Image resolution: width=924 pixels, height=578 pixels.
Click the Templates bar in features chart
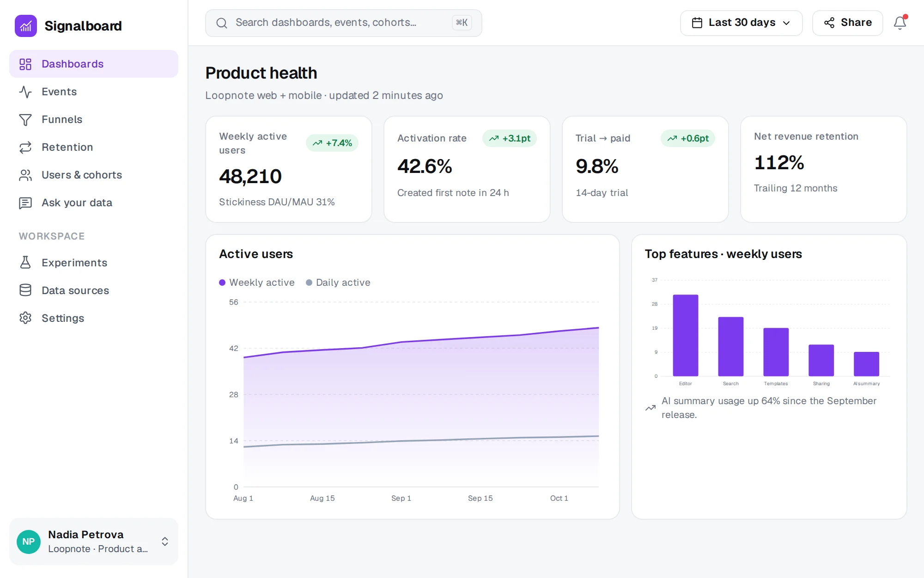[x=776, y=352]
